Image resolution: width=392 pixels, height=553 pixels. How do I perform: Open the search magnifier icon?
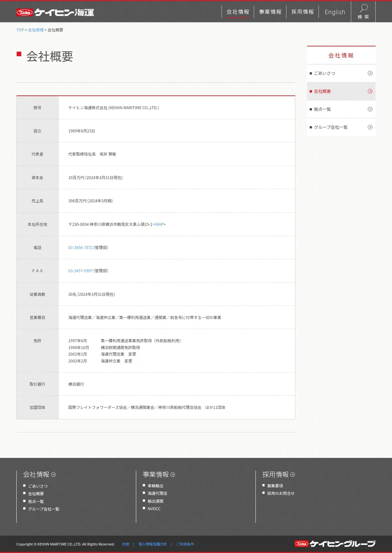[x=363, y=8]
